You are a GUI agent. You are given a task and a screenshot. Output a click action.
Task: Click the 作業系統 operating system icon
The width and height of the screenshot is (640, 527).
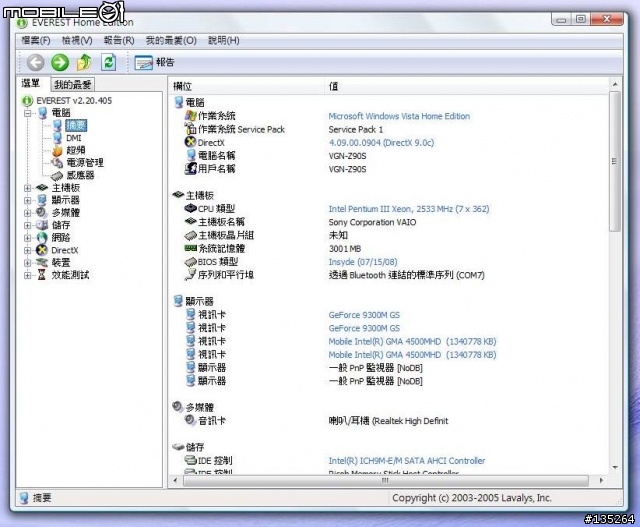191,116
